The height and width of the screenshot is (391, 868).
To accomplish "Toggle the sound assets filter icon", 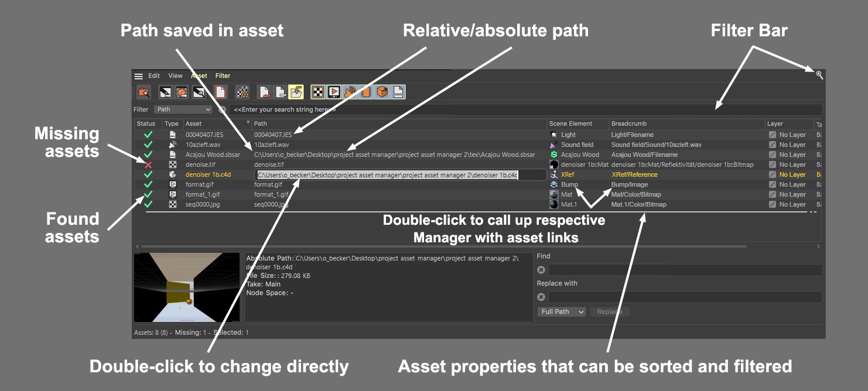I will (350, 92).
